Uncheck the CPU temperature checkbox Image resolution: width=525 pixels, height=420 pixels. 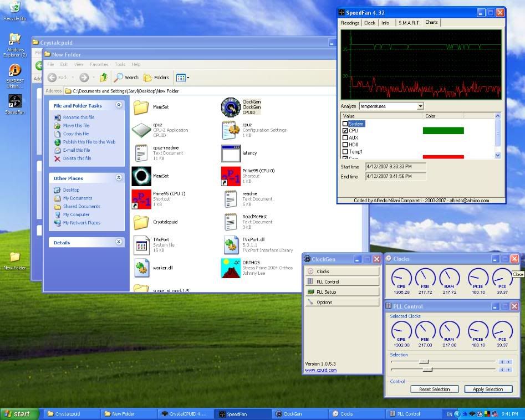coord(345,130)
